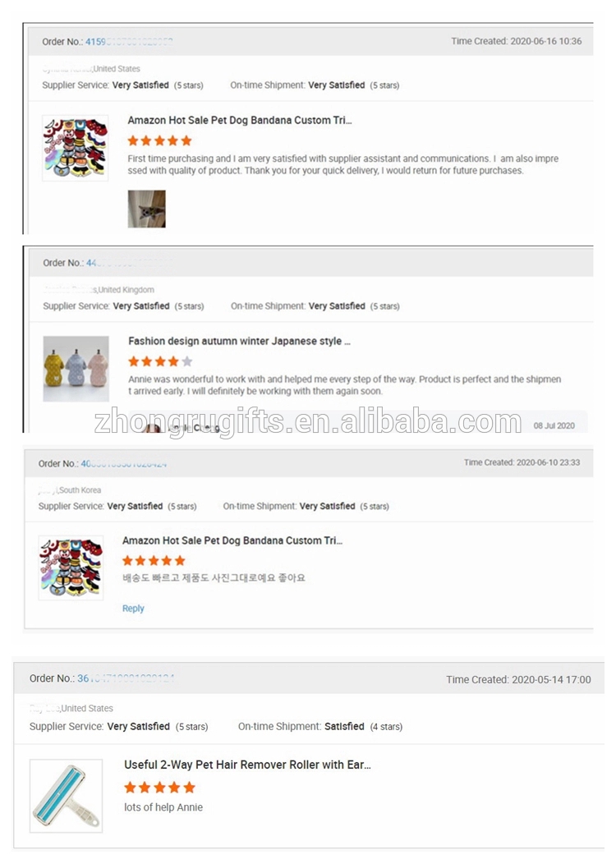Open the Japanese style dog clothes thumbnail
Viewport: 616px width, 864px height.
[76, 369]
